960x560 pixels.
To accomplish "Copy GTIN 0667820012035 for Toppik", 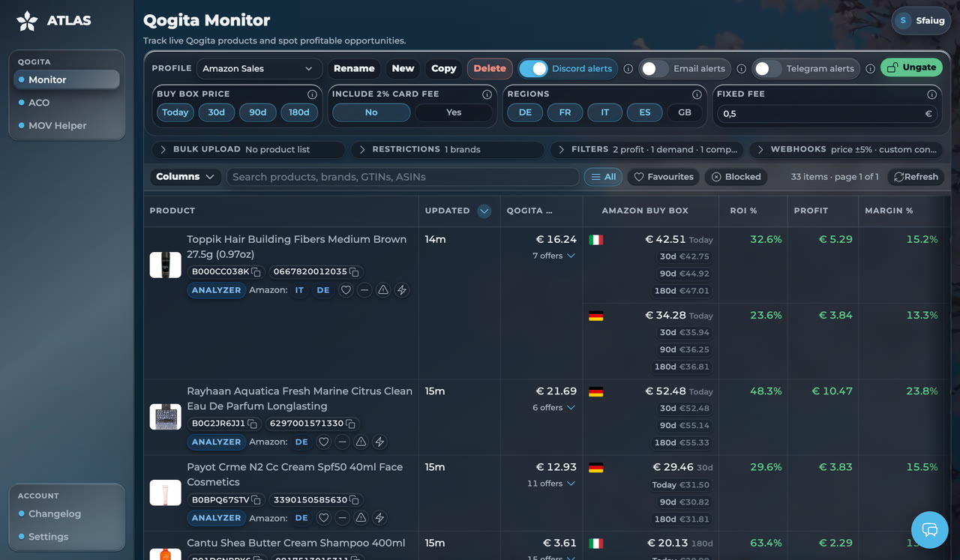I will 354,272.
